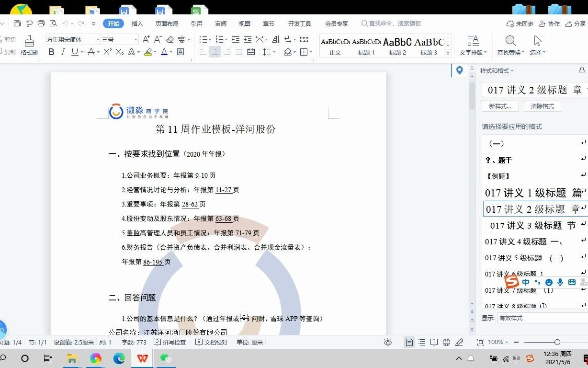Image resolution: width=588 pixels, height=368 pixels.
Task: Switch to the 插入 ribbon tab
Action: 137,23
